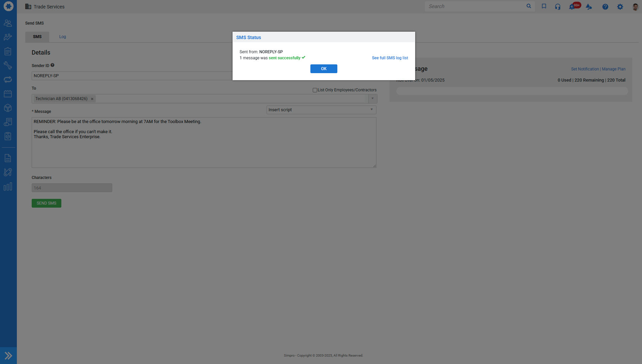Open the reports bar chart sidebar icon
This screenshot has width=642, height=364.
[8, 187]
